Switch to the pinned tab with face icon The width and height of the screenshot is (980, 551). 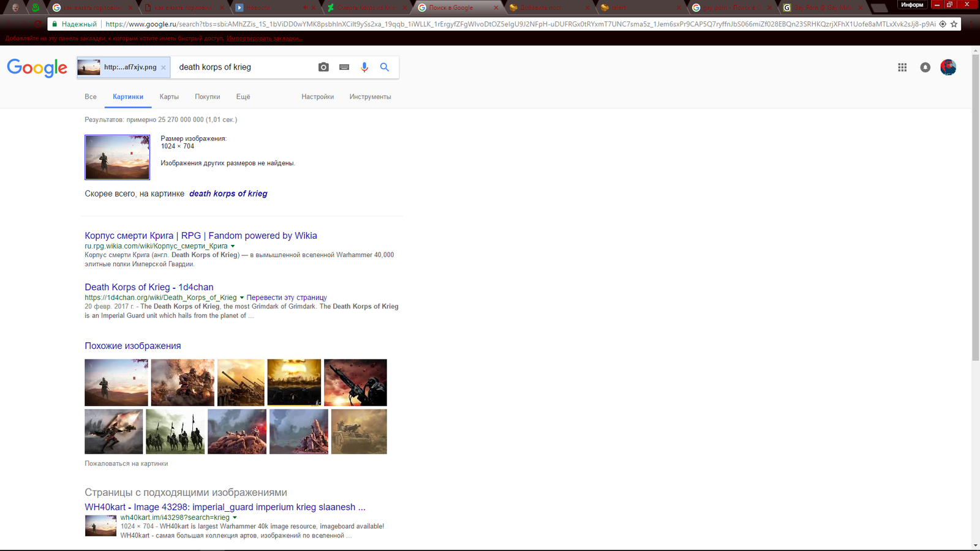pos(16,8)
